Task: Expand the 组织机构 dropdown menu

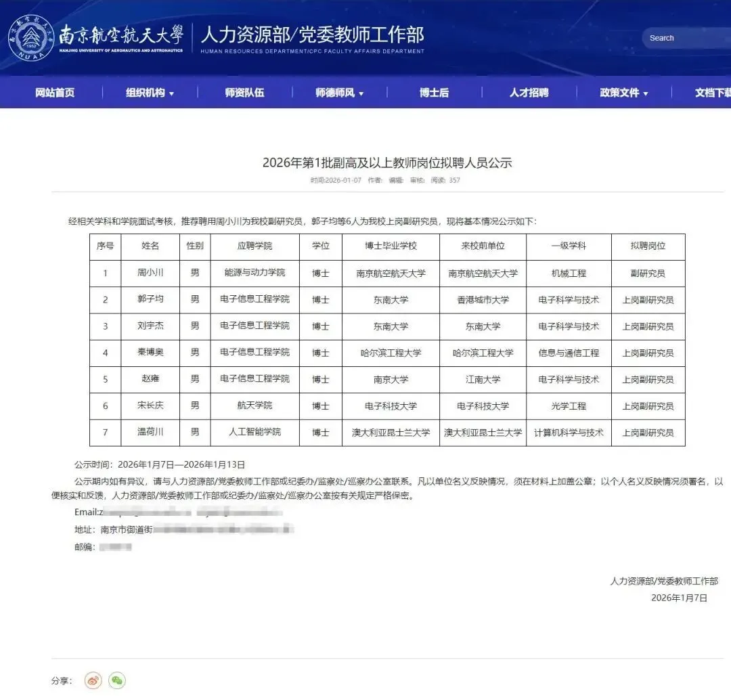Action: pyautogui.click(x=150, y=92)
